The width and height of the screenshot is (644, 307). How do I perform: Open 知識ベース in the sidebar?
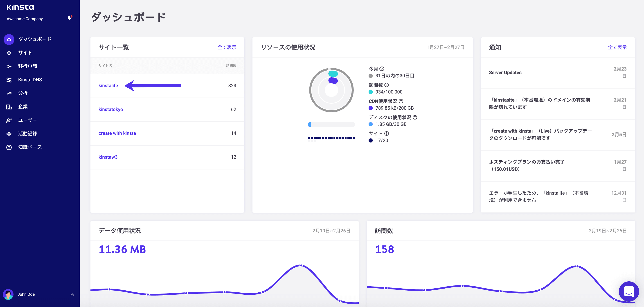tap(30, 147)
